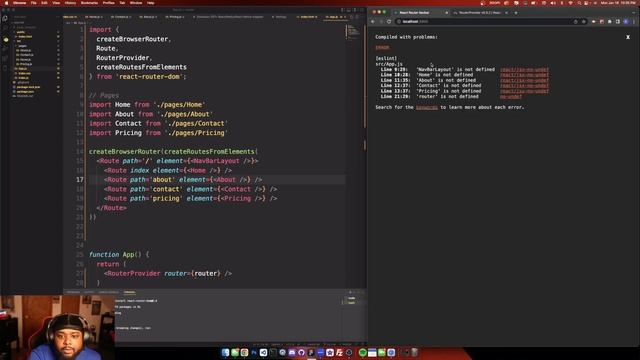
Task: Open the Apple menu
Action: coord(7,3)
